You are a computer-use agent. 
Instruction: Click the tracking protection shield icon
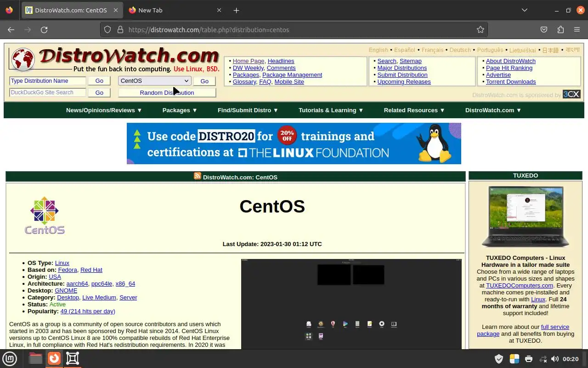(x=107, y=29)
